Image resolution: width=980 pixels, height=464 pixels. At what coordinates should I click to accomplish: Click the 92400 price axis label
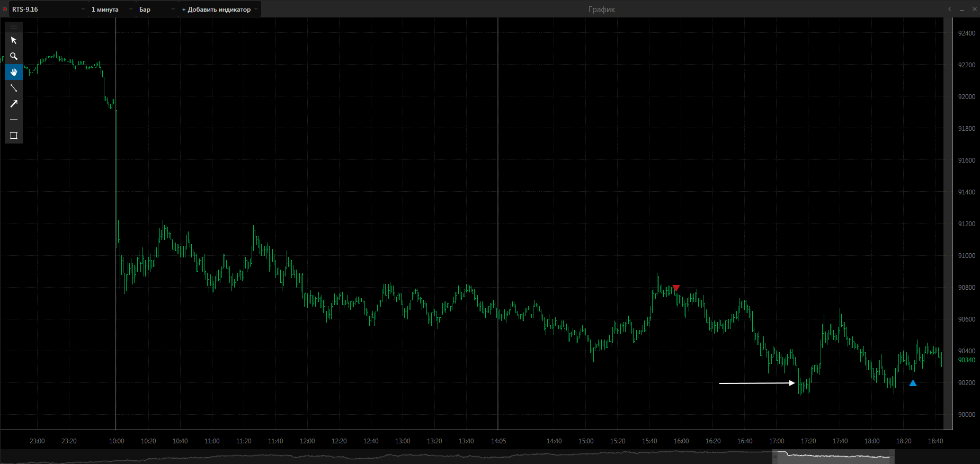(967, 33)
